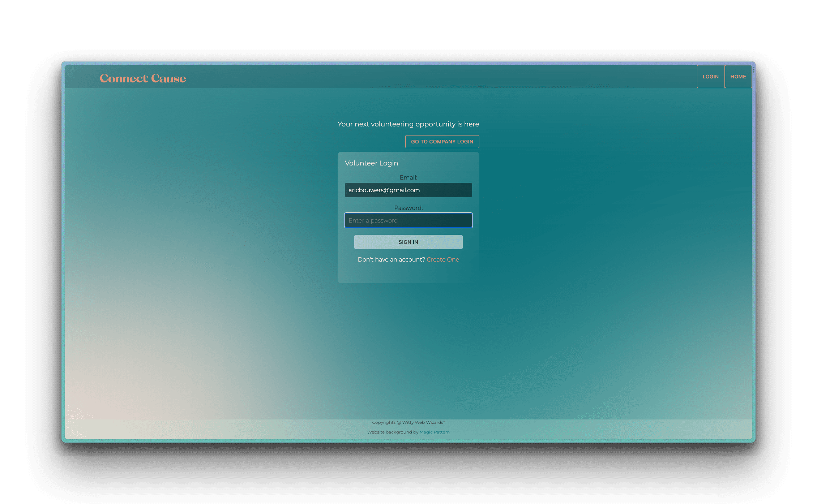Click the Volunteer Login heading
817x504 pixels.
point(371,163)
